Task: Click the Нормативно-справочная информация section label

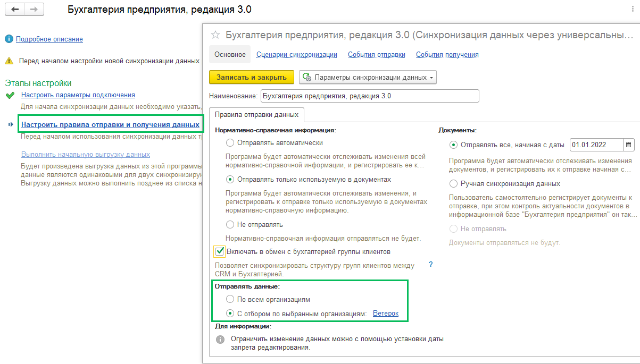Action: (276, 130)
